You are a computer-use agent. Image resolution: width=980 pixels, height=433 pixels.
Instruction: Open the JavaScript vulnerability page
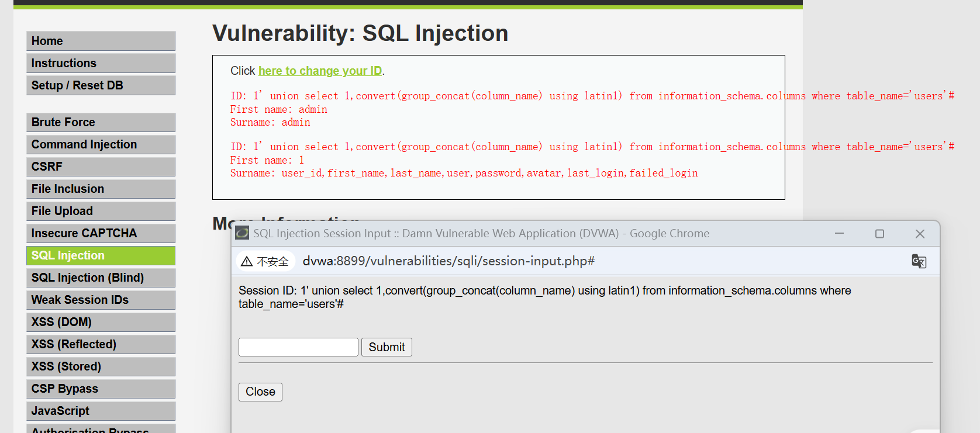click(x=101, y=411)
